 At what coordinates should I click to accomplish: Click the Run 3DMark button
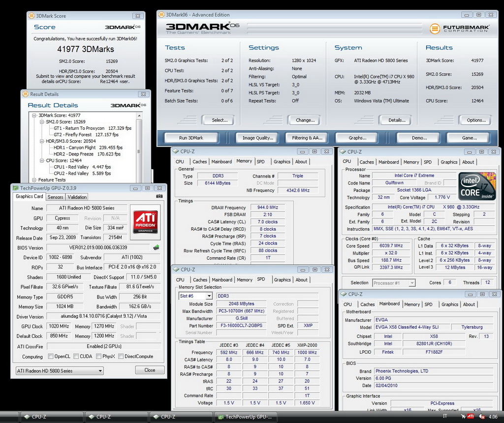point(191,138)
